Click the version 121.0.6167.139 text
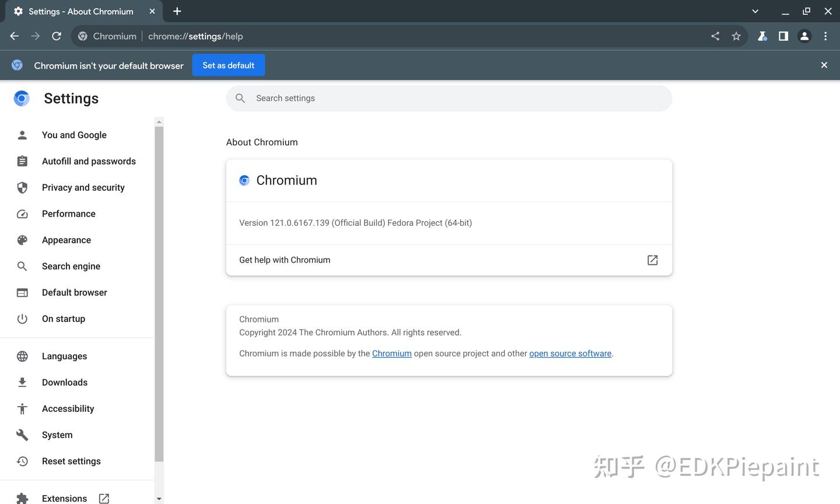This screenshot has height=504, width=840. (x=355, y=223)
